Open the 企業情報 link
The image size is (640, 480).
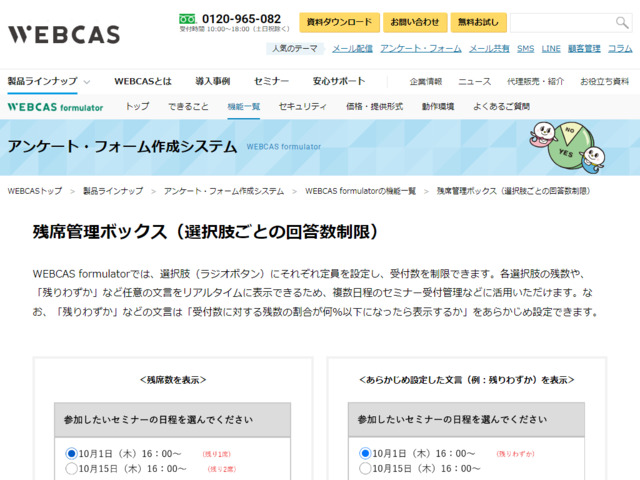point(426,82)
